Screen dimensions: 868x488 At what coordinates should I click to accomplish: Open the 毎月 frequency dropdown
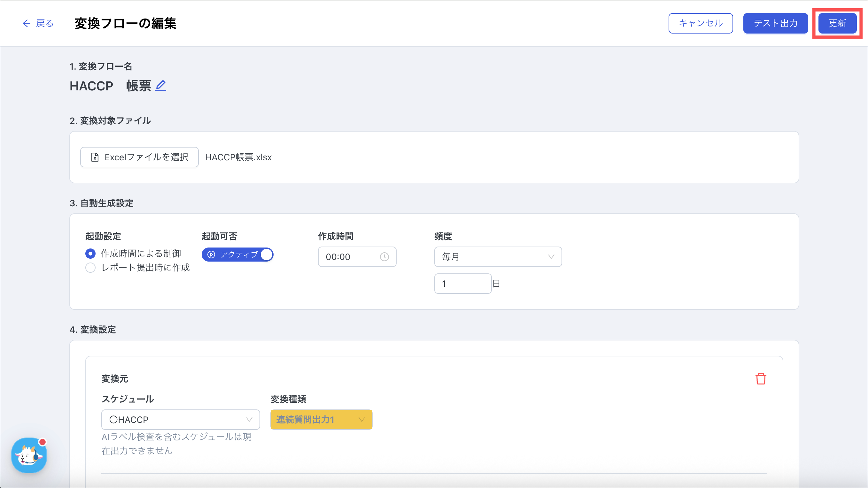[x=498, y=257]
